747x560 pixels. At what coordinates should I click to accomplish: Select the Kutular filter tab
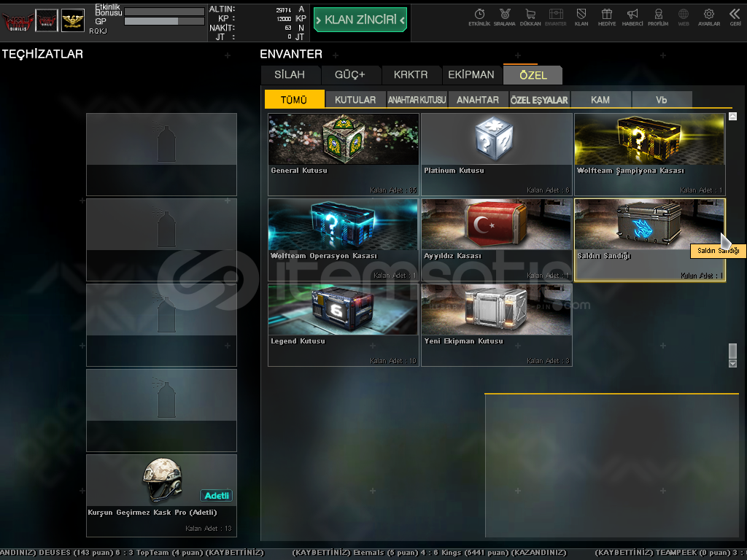coord(355,99)
